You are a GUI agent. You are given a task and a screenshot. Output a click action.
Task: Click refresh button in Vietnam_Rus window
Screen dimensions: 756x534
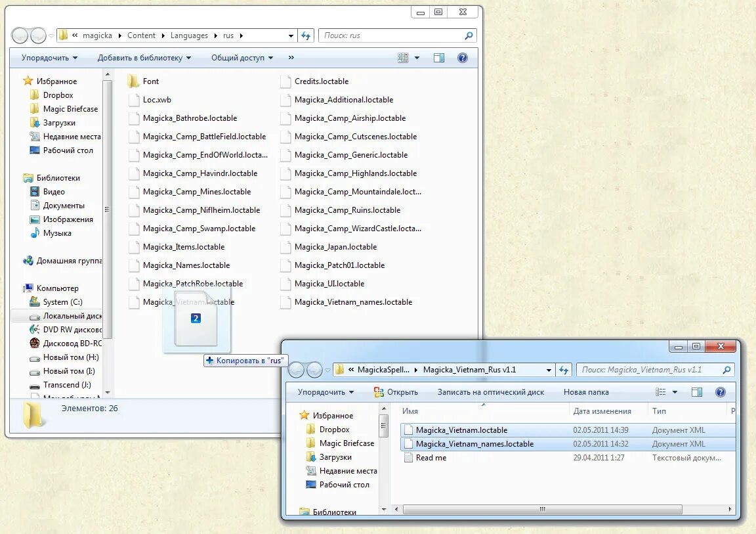(x=564, y=370)
